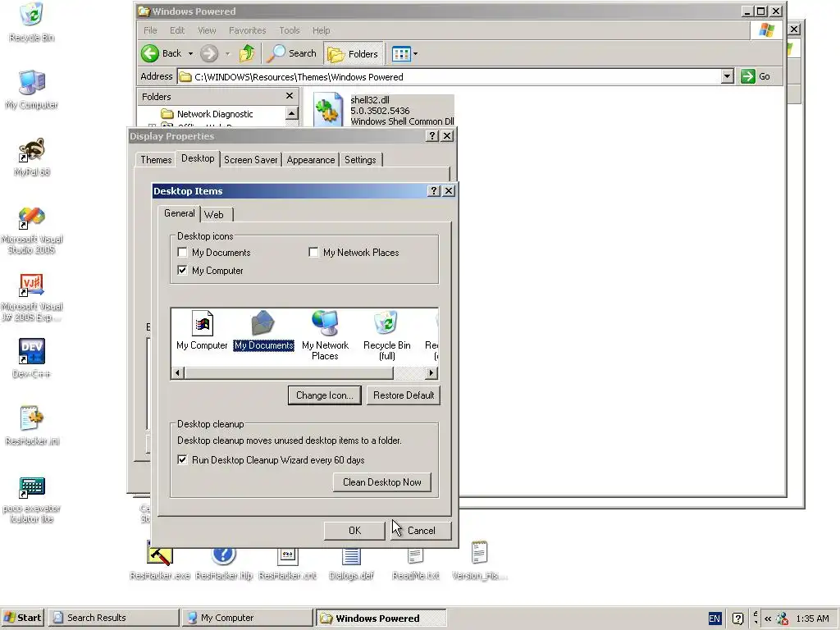Select the poco excavator calculator icon
This screenshot has width=840, height=630.
[x=32, y=486]
